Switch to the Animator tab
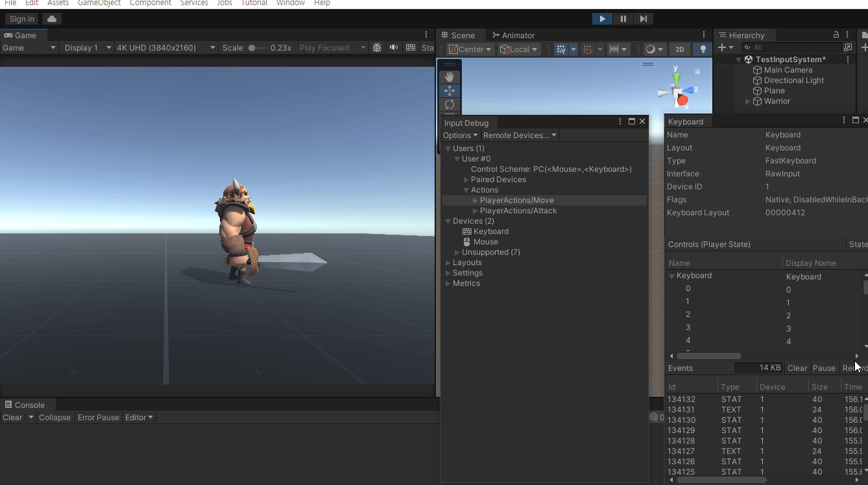This screenshot has width=868, height=485. (x=513, y=35)
